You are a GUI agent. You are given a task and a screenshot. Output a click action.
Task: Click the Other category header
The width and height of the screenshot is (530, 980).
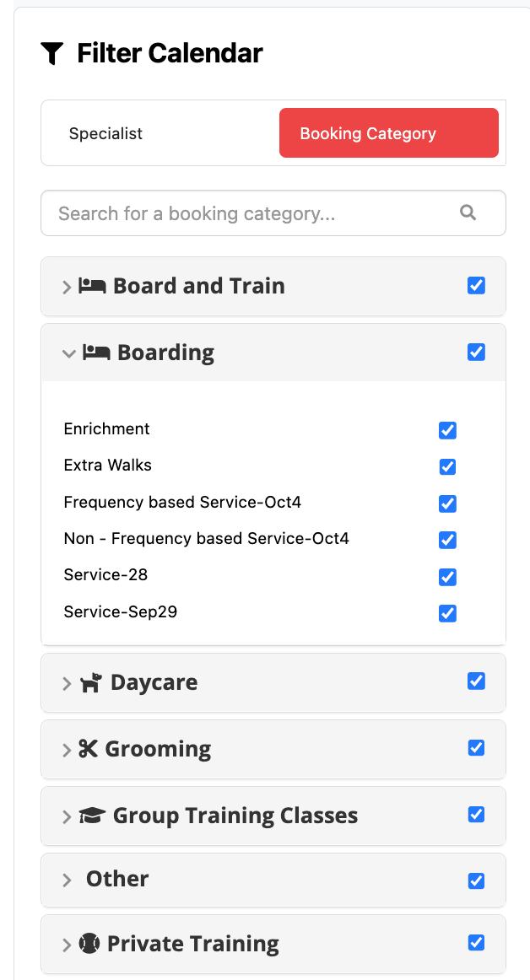[x=116, y=879]
